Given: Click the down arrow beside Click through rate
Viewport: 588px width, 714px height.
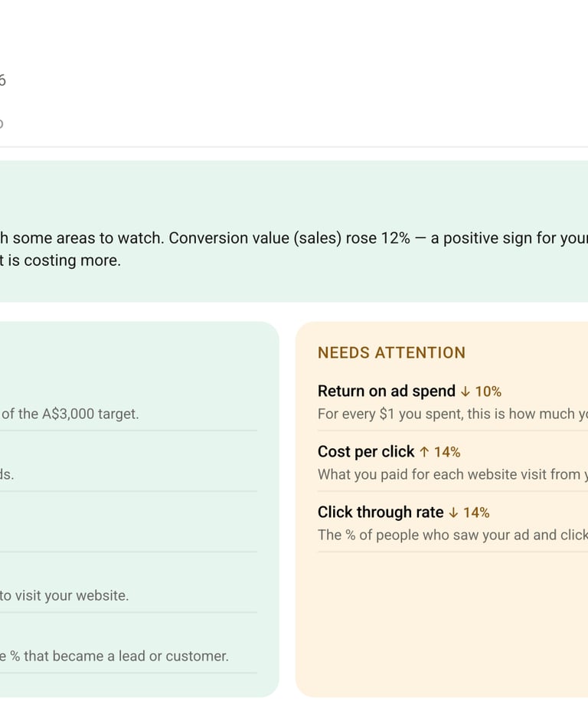Looking at the screenshot, I should (453, 513).
